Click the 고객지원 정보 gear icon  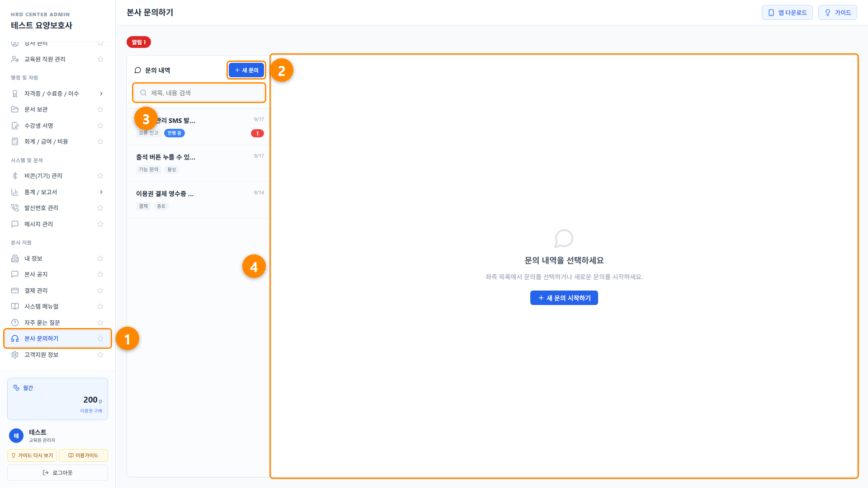15,355
